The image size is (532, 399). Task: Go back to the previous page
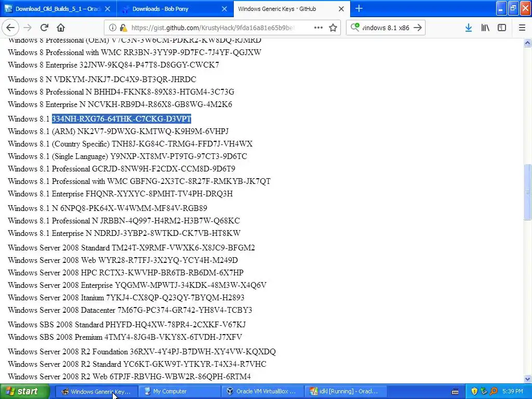(x=10, y=28)
